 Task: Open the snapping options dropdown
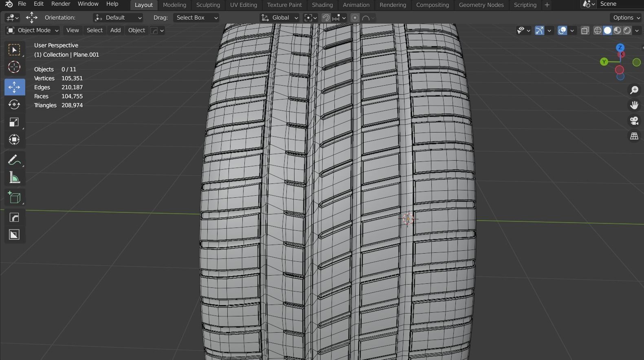point(339,18)
